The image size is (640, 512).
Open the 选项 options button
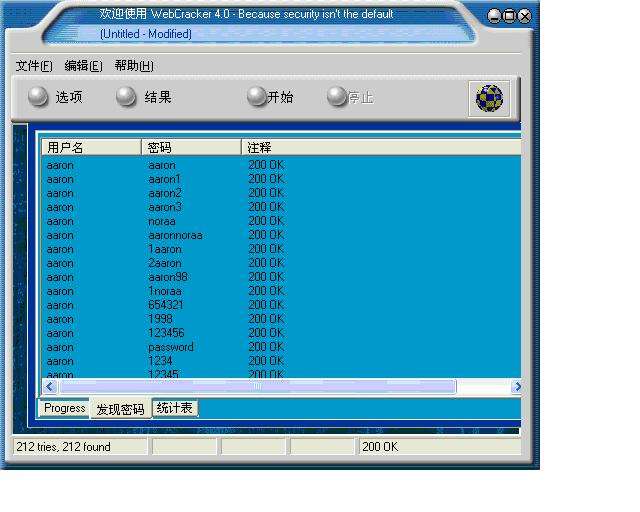coord(55,97)
